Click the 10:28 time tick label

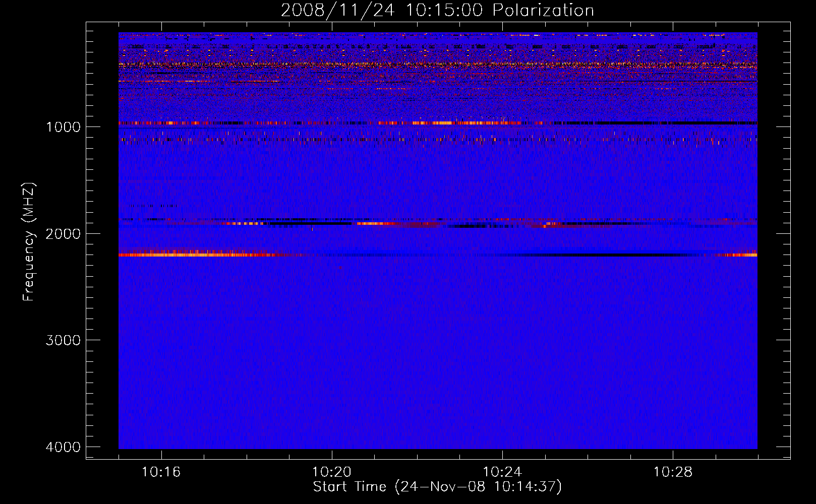click(673, 472)
